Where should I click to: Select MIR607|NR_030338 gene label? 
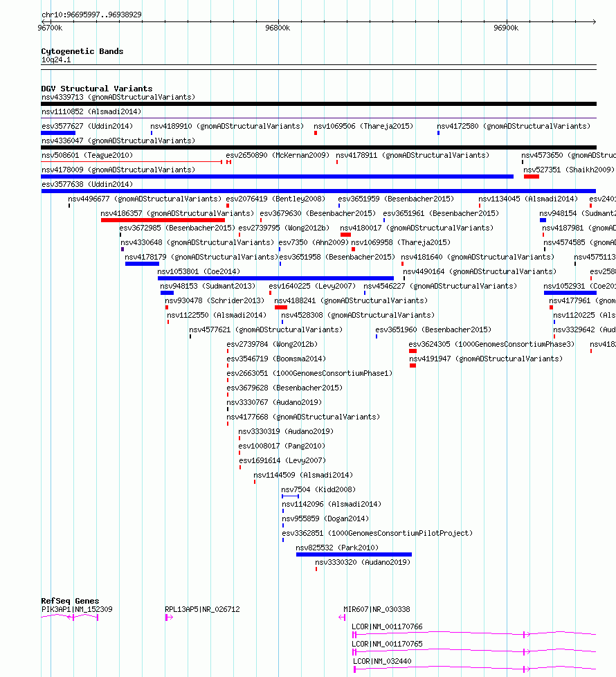pyautogui.click(x=377, y=610)
